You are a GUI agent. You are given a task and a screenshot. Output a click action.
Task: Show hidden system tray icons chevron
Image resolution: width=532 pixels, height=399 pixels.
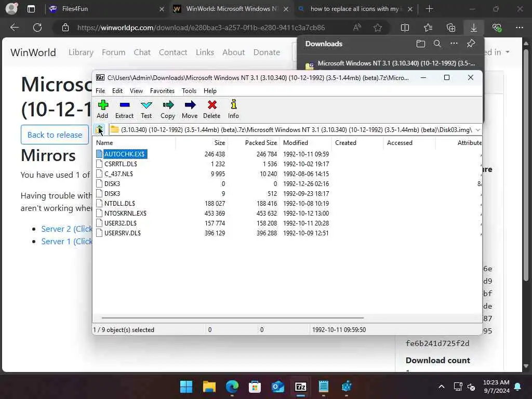coord(442,387)
